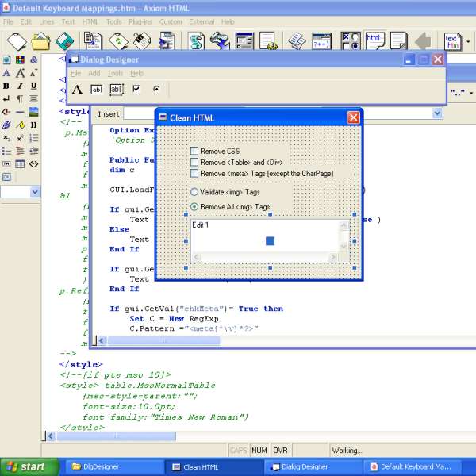Check the Remove CSS checkbox
Screen dimensions: 476x476
pos(194,151)
